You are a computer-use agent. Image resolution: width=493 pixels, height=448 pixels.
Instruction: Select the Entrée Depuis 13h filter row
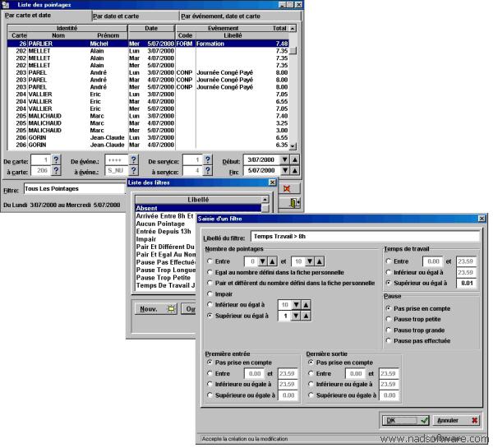(165, 232)
